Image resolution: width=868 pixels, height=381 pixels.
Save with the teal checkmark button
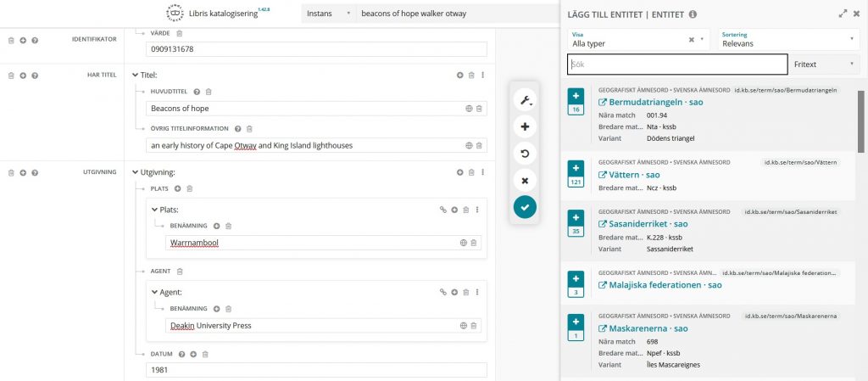[525, 207]
